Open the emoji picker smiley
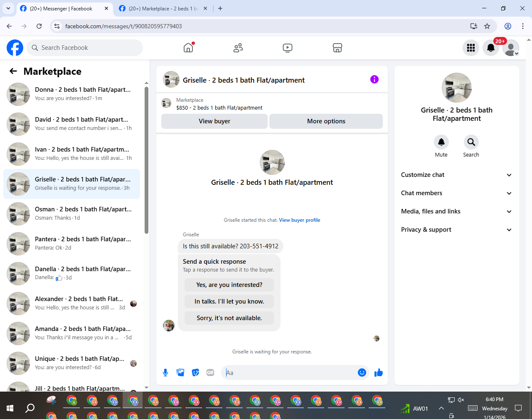 362,372
